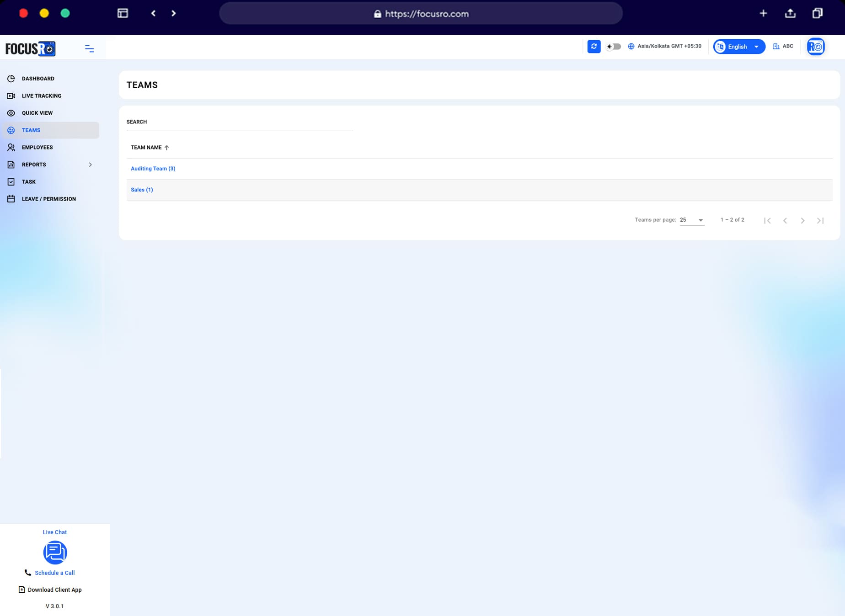Open the Auditing Team (3) link
845x616 pixels.
153,168
